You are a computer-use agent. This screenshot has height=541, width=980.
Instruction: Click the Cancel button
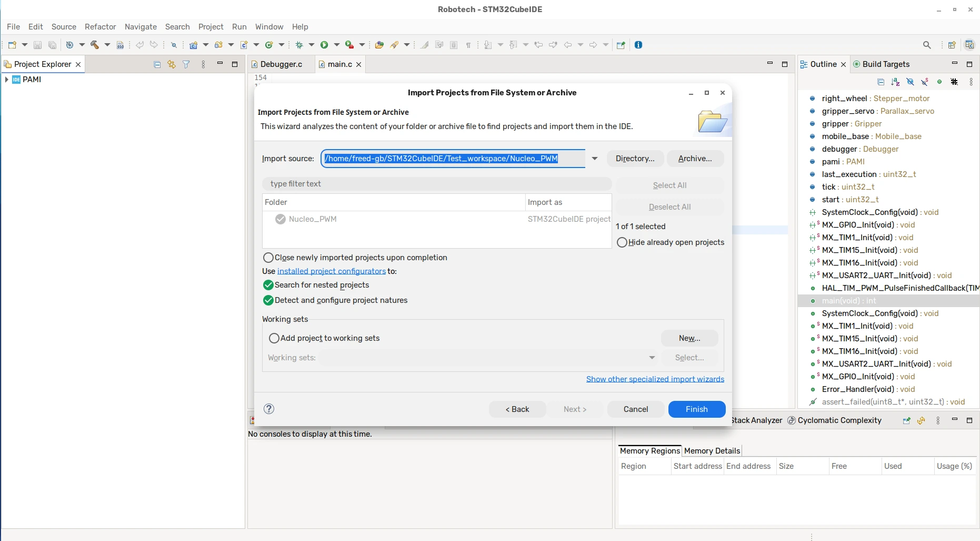pos(636,409)
